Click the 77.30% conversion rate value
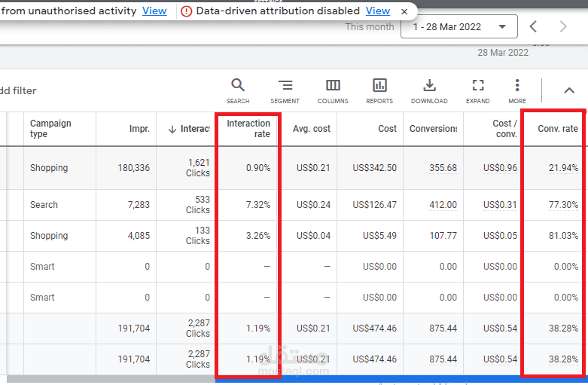The image size is (588, 385). tap(563, 205)
